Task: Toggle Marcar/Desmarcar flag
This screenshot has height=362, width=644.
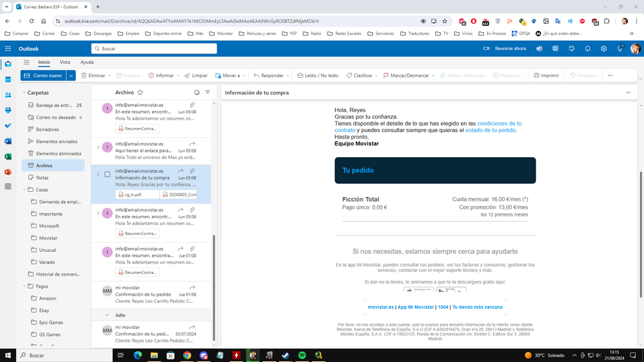Action: click(x=406, y=75)
